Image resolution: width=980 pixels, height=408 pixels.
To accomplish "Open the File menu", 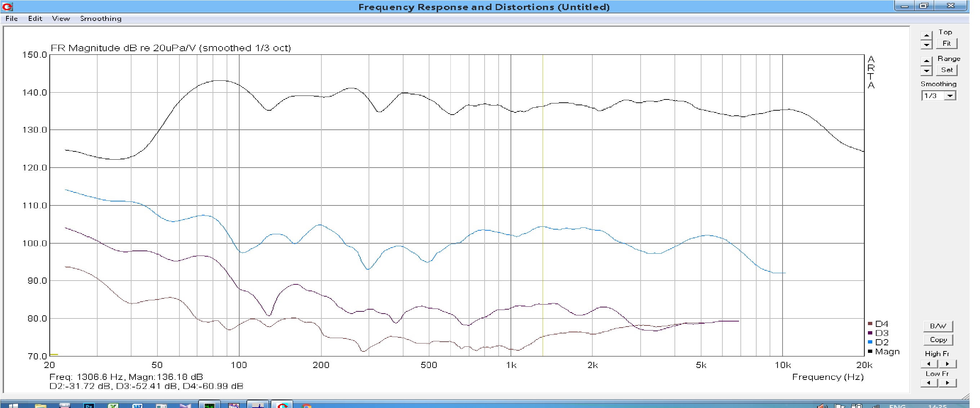I will point(12,19).
